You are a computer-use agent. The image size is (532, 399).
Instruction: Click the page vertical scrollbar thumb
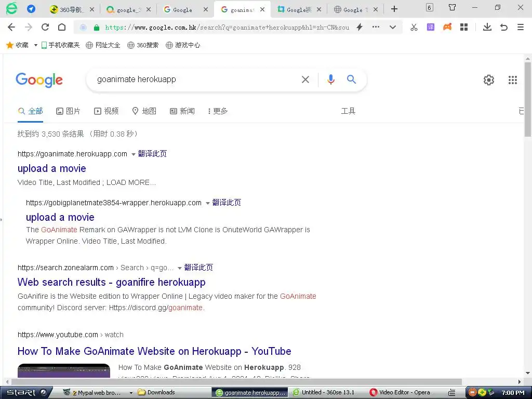pyautogui.click(x=528, y=99)
